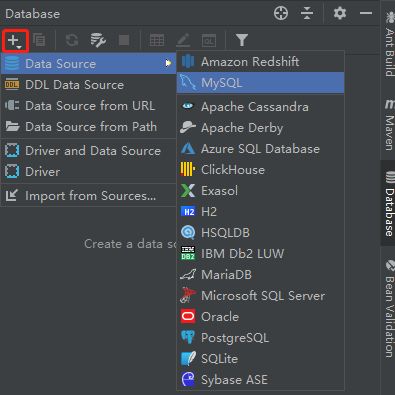Click the New (plus) add button

coord(15,41)
